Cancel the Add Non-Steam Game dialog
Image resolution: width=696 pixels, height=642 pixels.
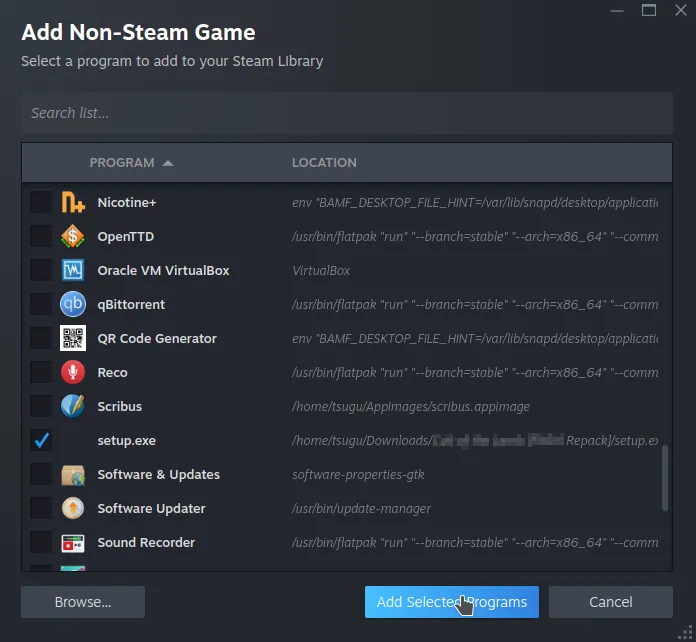click(611, 602)
